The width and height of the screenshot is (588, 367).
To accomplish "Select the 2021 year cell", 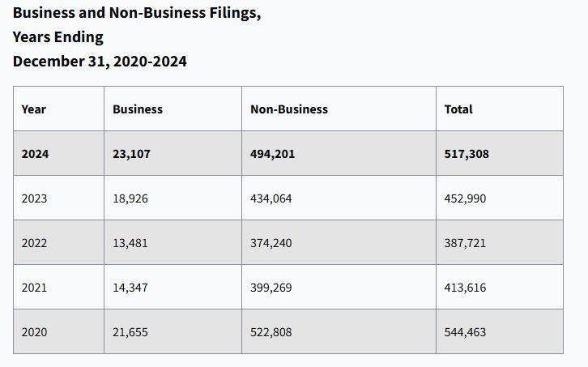I will pyautogui.click(x=34, y=288).
